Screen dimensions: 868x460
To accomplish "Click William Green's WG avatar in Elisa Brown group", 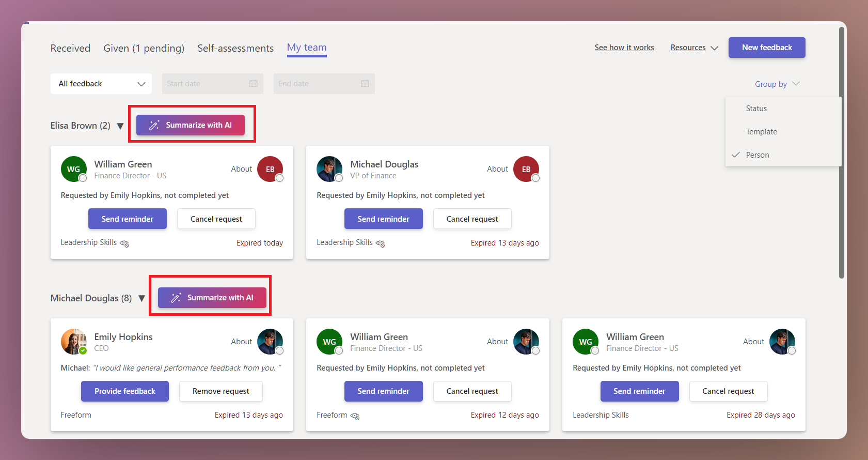I will pyautogui.click(x=73, y=169).
